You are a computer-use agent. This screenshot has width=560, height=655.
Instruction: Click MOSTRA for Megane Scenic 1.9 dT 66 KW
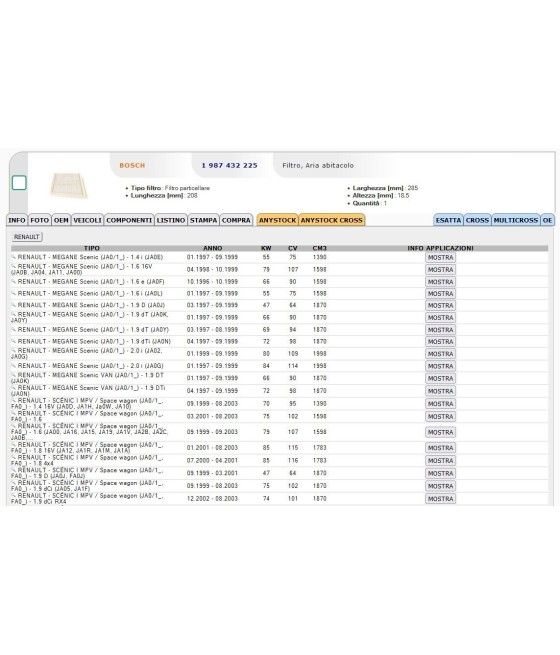440,318
